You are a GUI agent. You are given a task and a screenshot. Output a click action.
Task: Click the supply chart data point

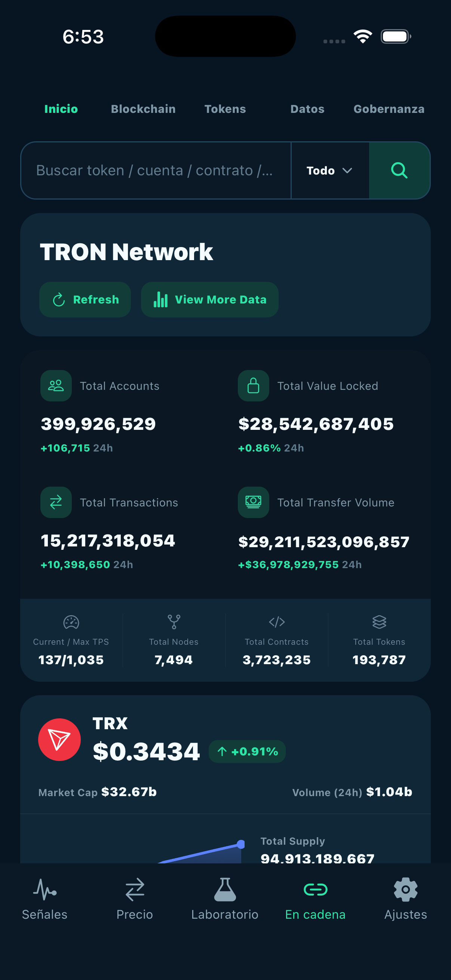(240, 844)
